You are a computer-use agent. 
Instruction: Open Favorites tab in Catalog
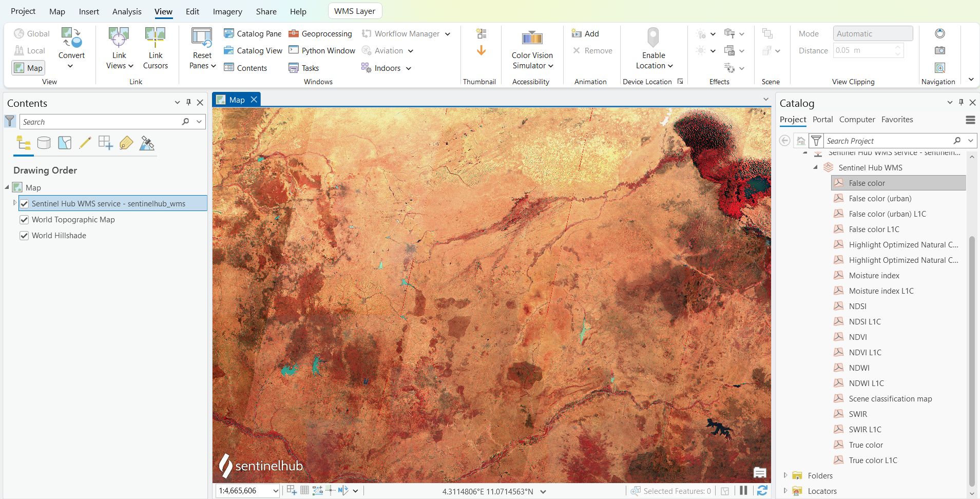point(897,119)
